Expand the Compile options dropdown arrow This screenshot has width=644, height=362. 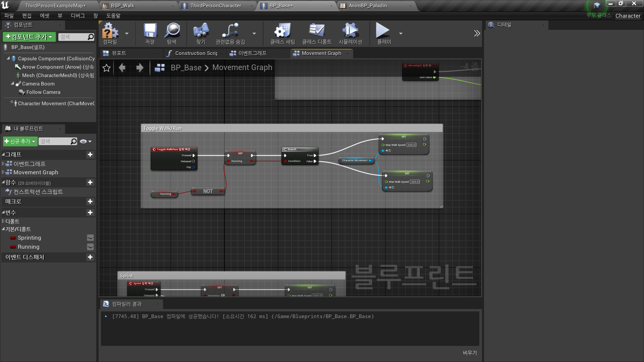[127, 34]
